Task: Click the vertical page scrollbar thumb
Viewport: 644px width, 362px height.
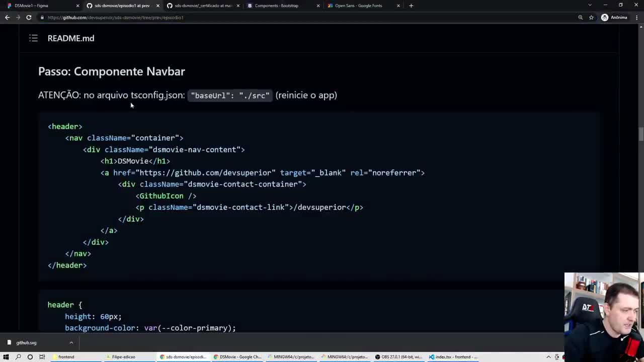Action: pos(640,134)
